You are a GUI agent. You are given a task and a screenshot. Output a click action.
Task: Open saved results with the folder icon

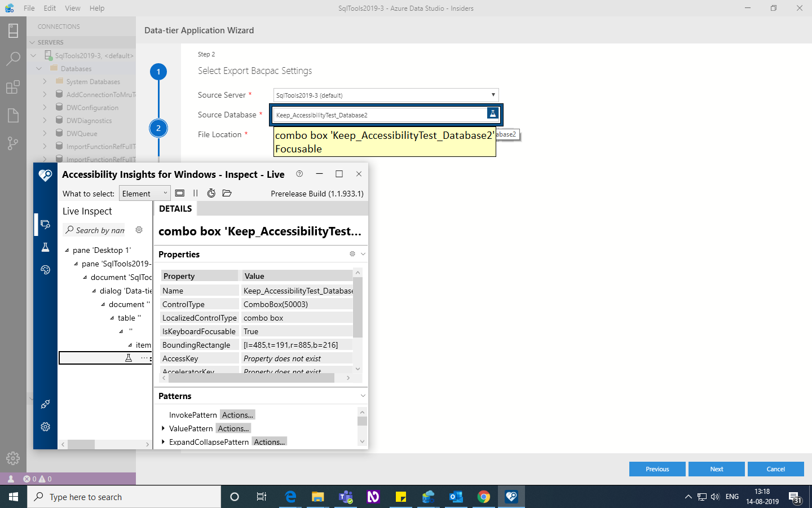click(227, 193)
